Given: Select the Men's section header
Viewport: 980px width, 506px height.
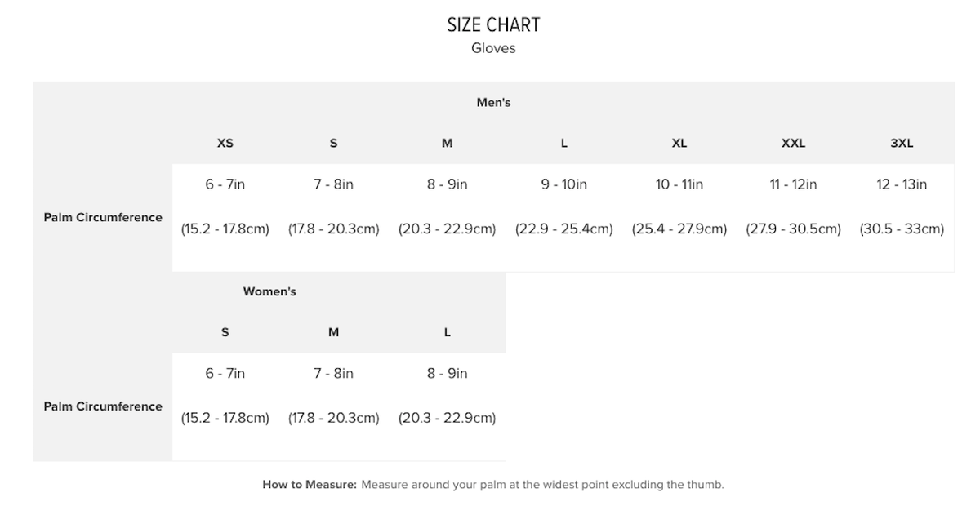Looking at the screenshot, I should 493,103.
